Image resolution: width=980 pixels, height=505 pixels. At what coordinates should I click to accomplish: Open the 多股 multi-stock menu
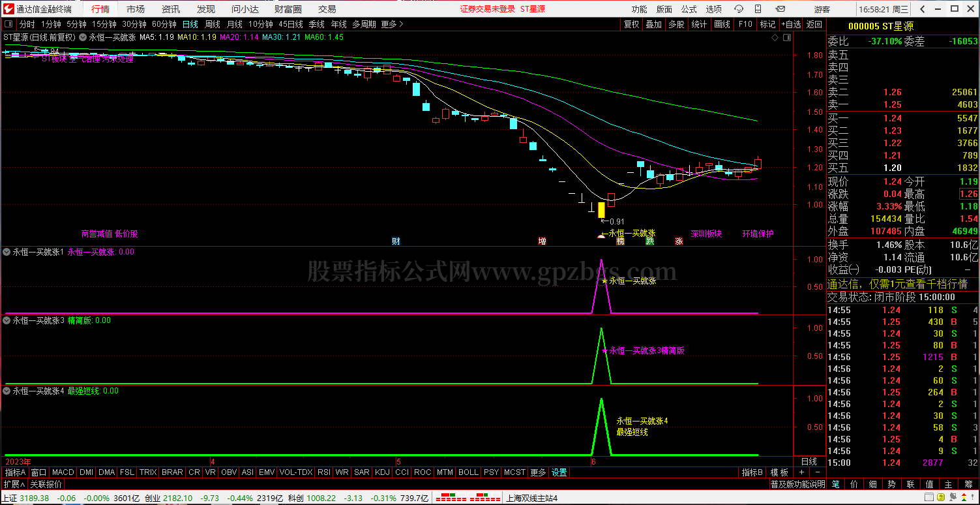coord(676,24)
